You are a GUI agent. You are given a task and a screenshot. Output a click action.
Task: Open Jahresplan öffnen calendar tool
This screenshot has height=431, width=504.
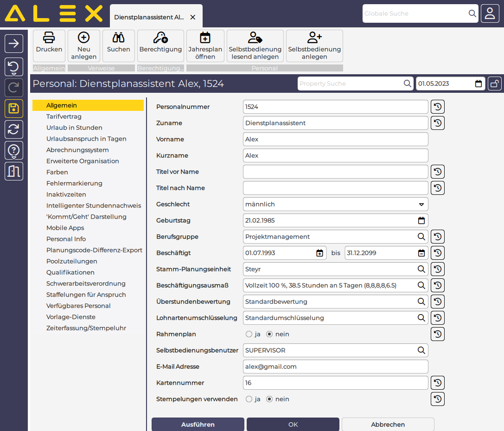[x=205, y=39]
